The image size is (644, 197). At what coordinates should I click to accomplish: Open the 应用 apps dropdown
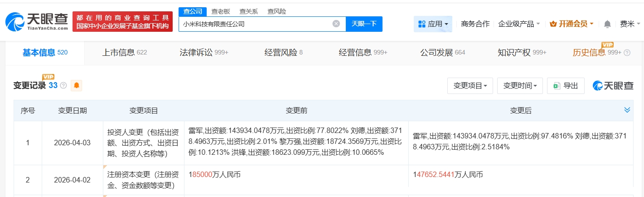click(433, 24)
